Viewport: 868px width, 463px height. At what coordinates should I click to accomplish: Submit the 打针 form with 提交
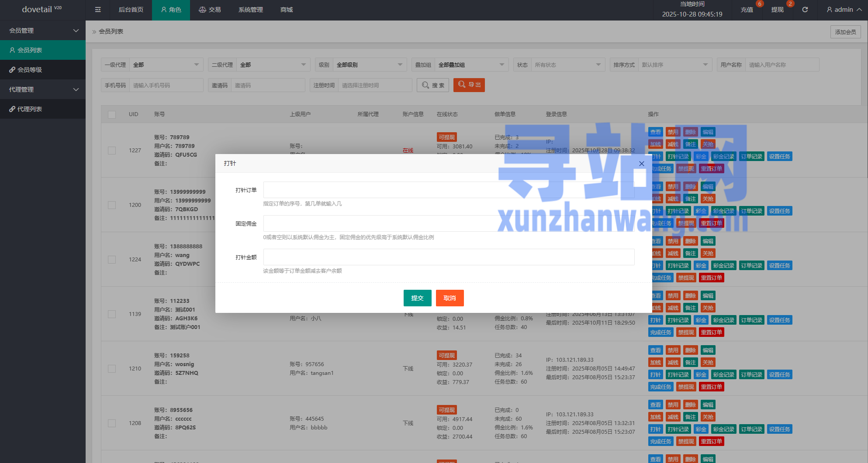coord(417,298)
